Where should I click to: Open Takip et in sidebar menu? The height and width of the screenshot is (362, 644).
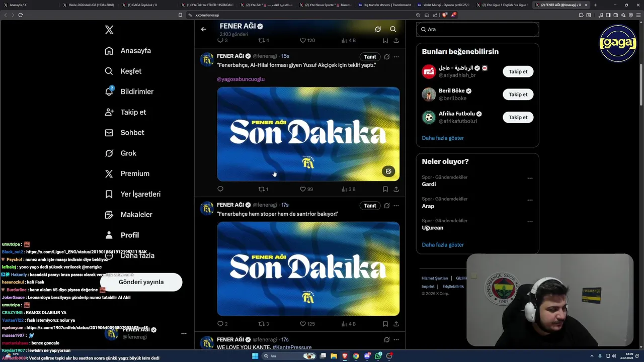(125, 112)
